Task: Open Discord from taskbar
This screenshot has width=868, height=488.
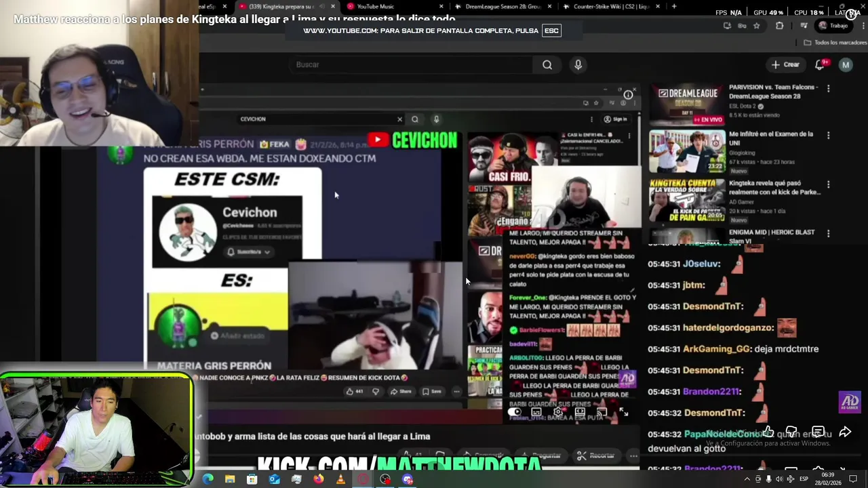Action: 408,479
